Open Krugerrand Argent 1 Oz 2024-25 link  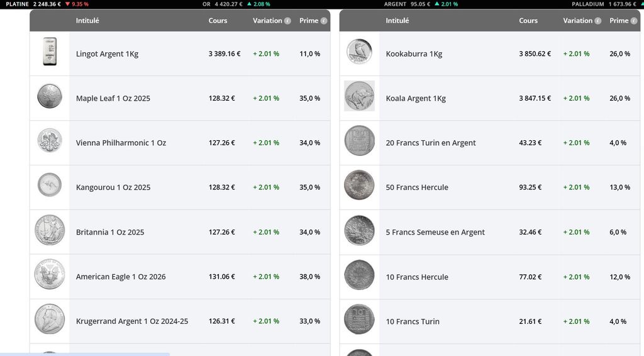coord(132,321)
